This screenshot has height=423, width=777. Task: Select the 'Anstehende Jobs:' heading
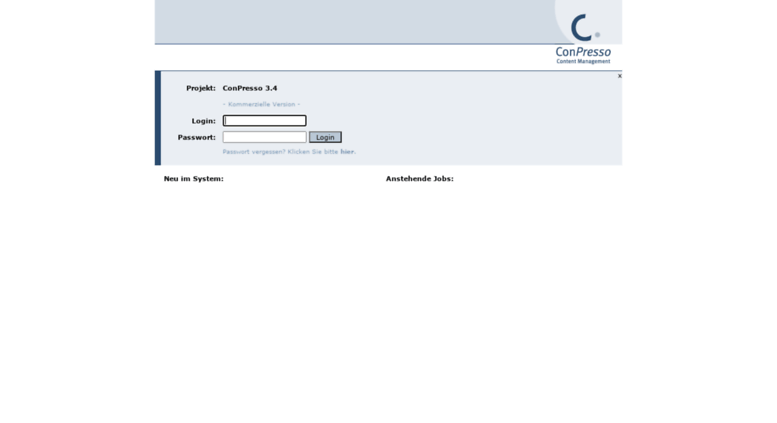[x=420, y=179]
